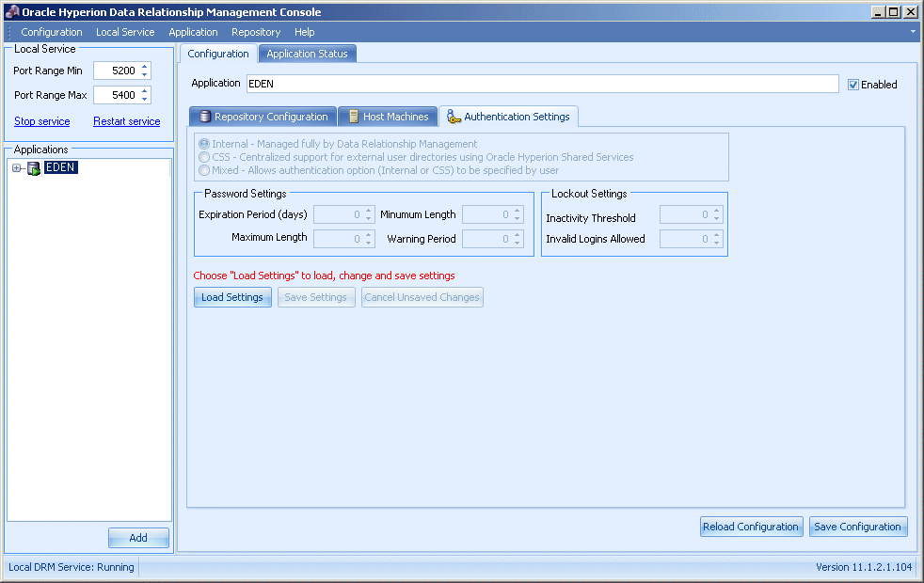The image size is (924, 583).
Task: Click 'Local DRM Service: Running' status text
Action: coord(72,567)
